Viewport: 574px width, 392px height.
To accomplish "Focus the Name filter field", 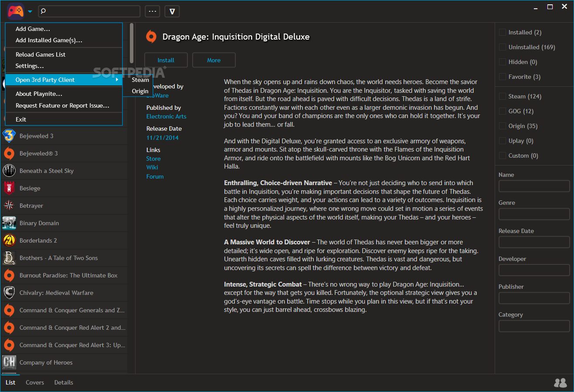I will point(534,186).
